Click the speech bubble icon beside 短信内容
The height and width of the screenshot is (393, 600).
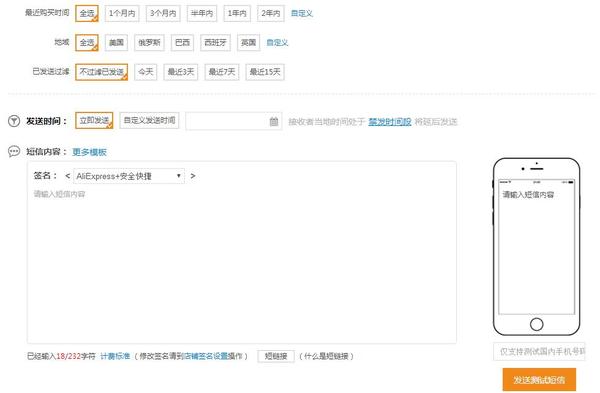(14, 152)
